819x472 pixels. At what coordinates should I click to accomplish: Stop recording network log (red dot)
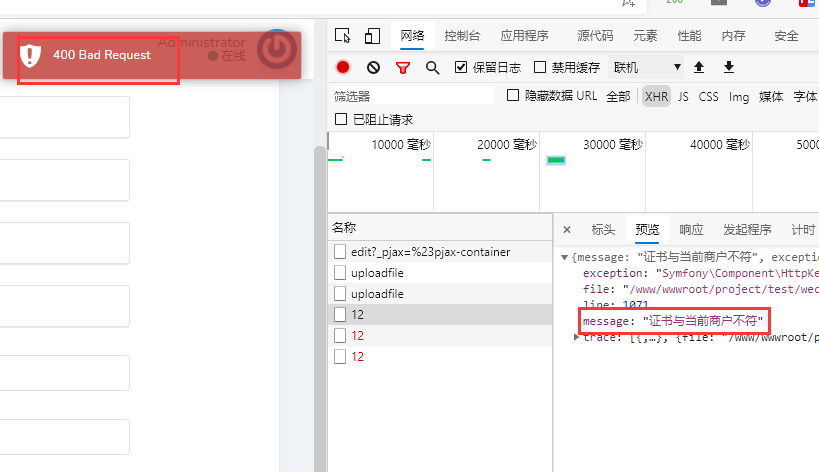tap(343, 67)
